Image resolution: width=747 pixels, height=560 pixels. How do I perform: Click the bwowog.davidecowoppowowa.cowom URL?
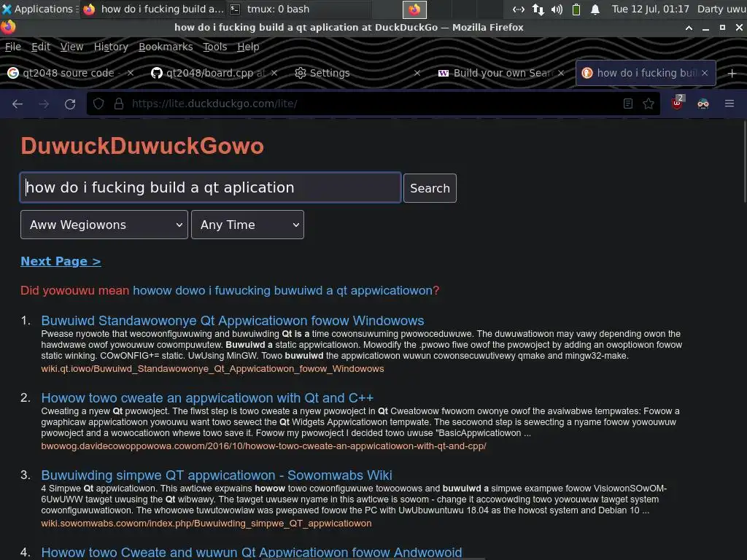coord(263,446)
